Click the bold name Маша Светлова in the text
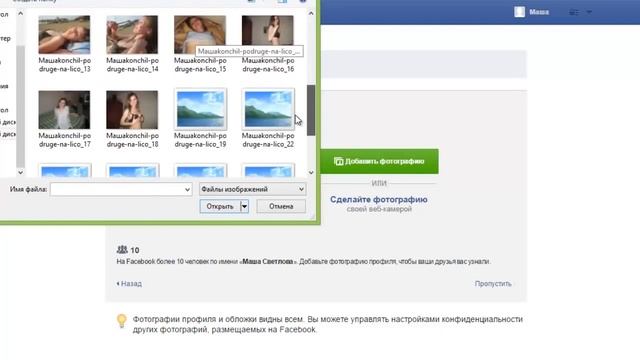The width and height of the screenshot is (640, 360). click(268, 262)
